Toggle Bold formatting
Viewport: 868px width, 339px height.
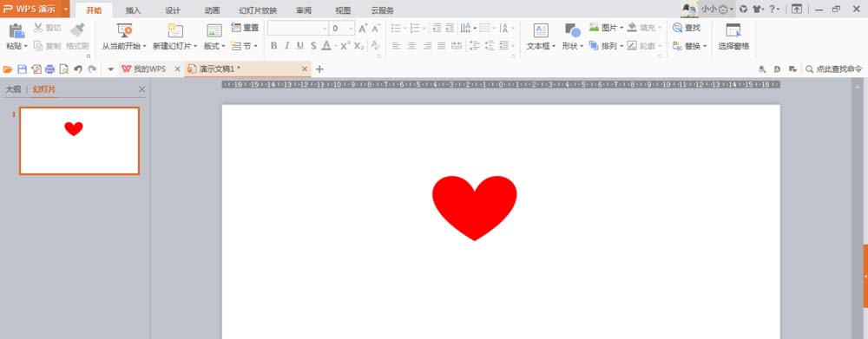273,46
